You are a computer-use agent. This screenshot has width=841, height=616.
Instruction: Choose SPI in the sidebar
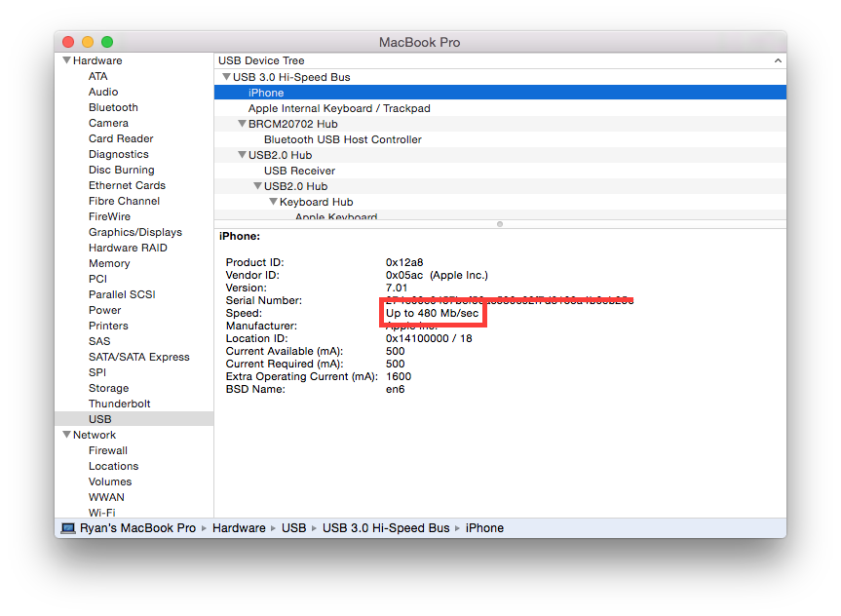pos(97,372)
